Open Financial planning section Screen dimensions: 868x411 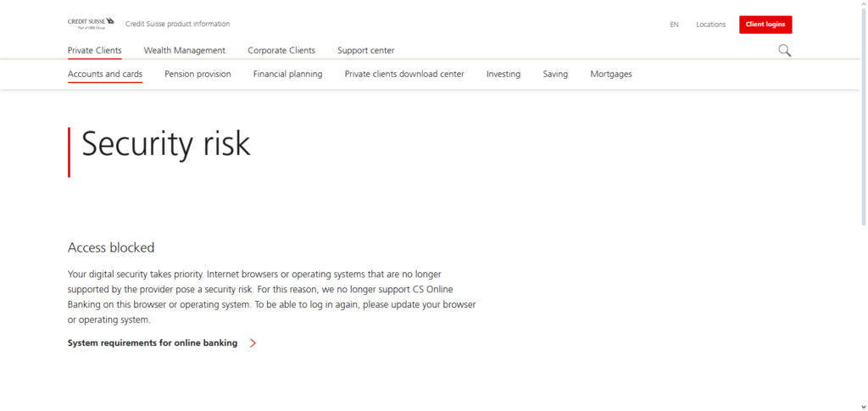pyautogui.click(x=287, y=75)
